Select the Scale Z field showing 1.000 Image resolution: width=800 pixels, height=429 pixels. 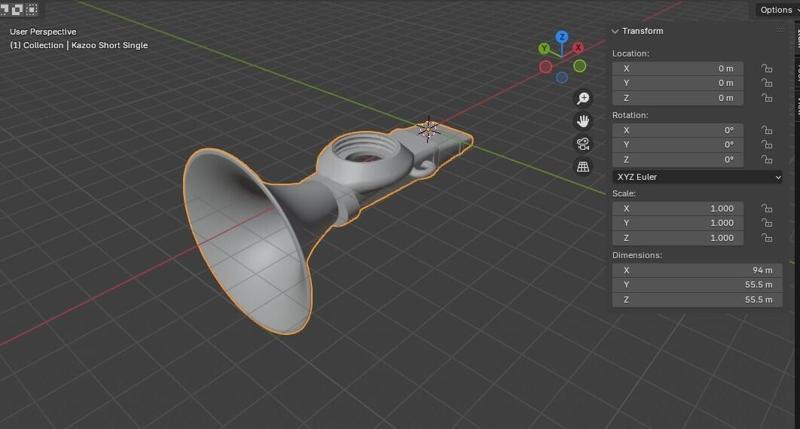pyautogui.click(x=678, y=238)
